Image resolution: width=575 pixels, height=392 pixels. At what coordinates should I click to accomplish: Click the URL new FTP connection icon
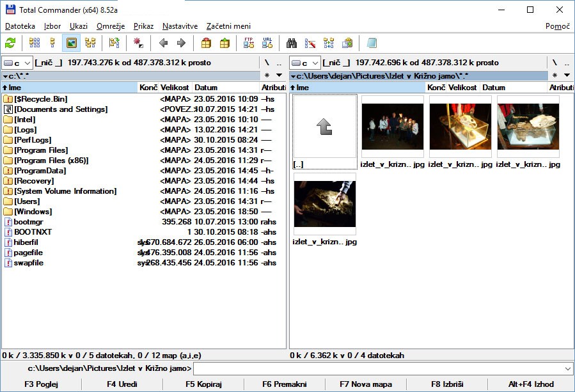click(x=267, y=43)
